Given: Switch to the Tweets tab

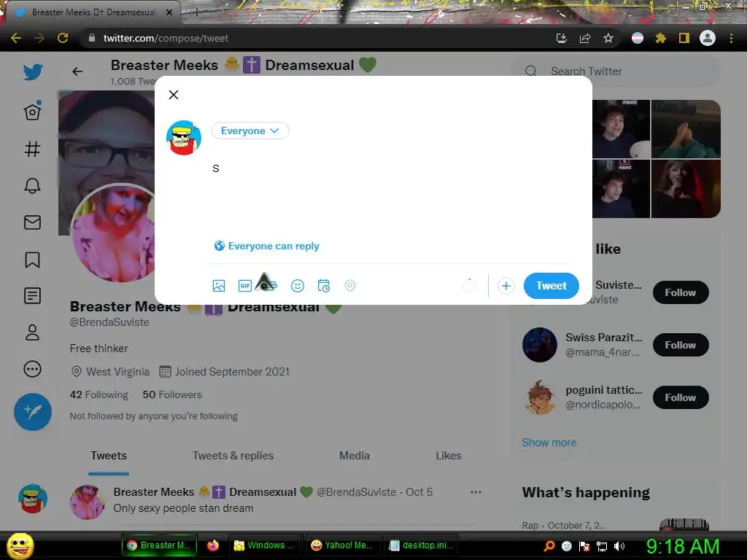Looking at the screenshot, I should pos(109,456).
